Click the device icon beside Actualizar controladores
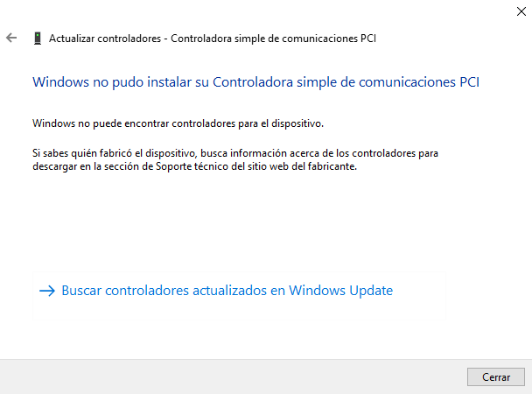The image size is (532, 394). click(x=38, y=39)
